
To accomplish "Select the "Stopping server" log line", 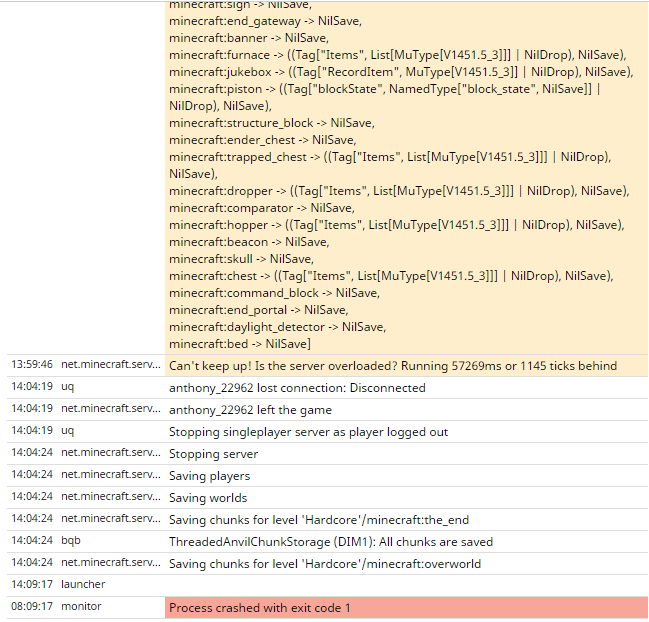I will (x=215, y=454).
